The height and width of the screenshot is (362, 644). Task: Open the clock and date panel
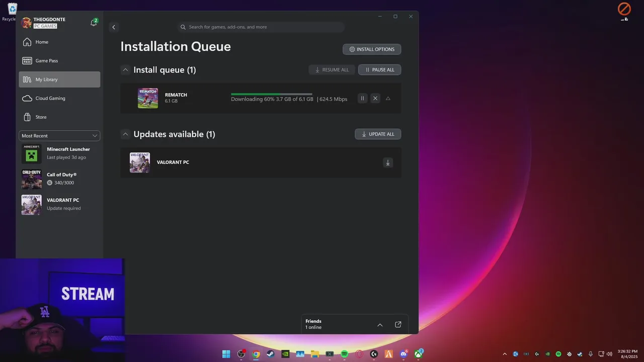coord(627,354)
